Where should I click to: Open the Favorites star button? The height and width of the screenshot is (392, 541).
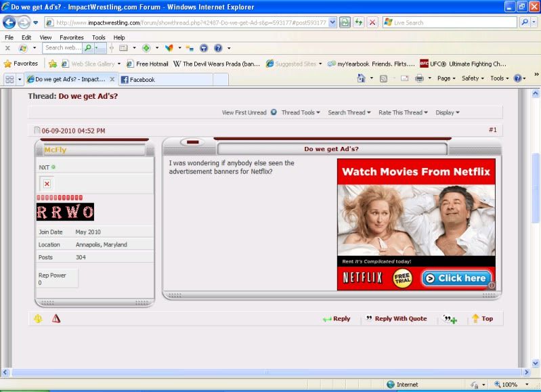coord(21,64)
